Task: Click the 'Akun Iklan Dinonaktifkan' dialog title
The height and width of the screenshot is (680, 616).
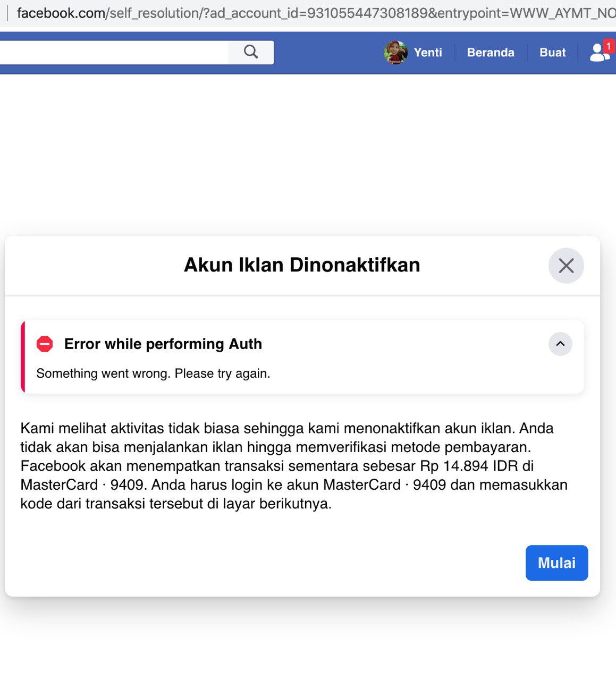Action: click(302, 265)
